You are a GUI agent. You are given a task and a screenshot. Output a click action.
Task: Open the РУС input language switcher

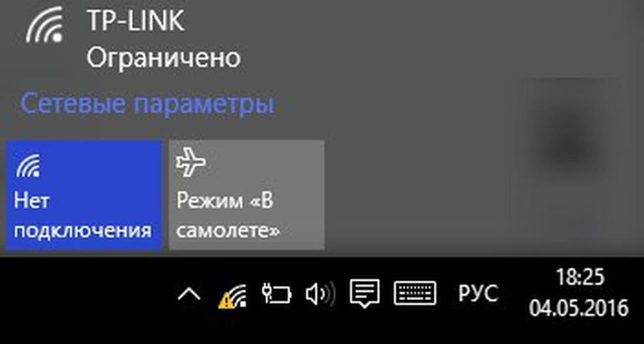pyautogui.click(x=478, y=294)
